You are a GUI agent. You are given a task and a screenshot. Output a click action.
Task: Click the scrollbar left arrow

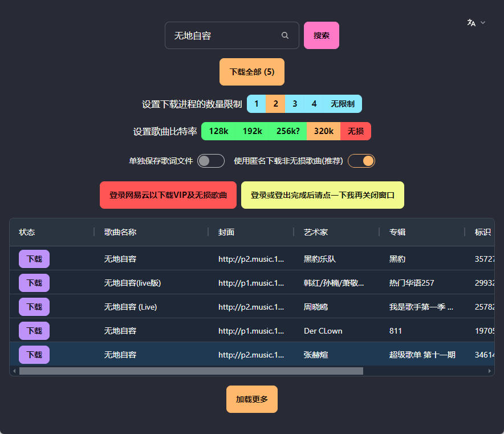coord(14,371)
